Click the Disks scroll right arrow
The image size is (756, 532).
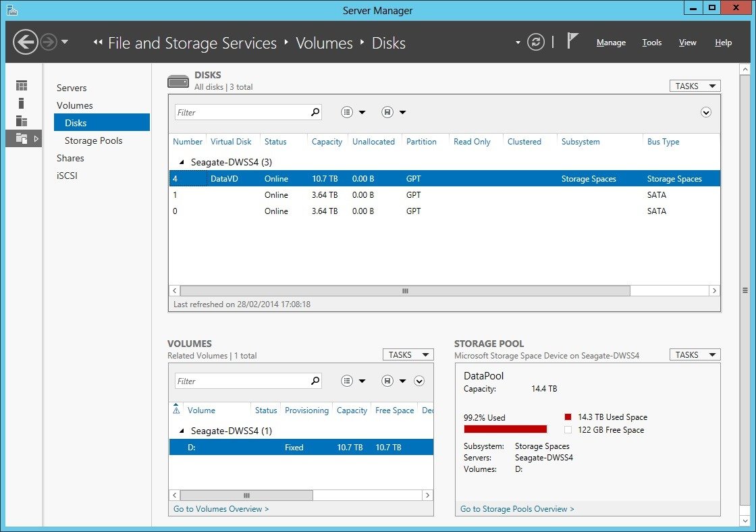click(x=714, y=291)
